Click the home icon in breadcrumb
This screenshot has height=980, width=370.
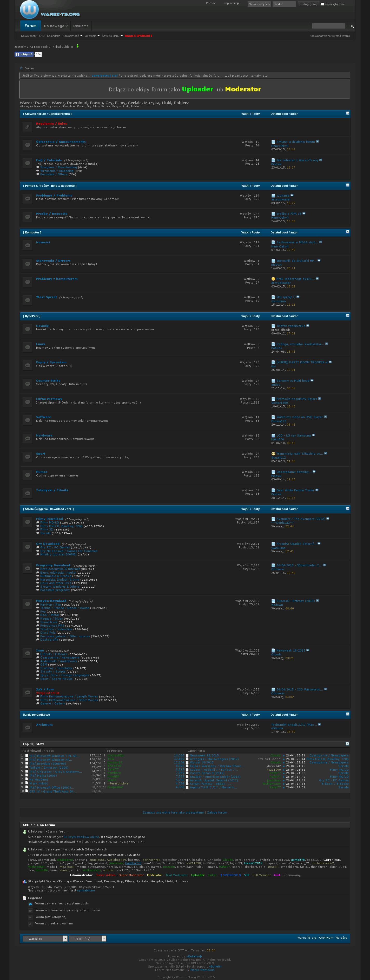click(x=21, y=68)
